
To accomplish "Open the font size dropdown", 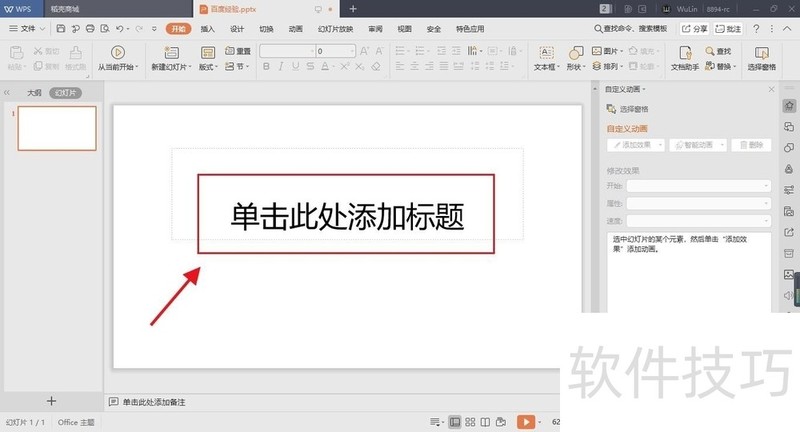I will [352, 51].
